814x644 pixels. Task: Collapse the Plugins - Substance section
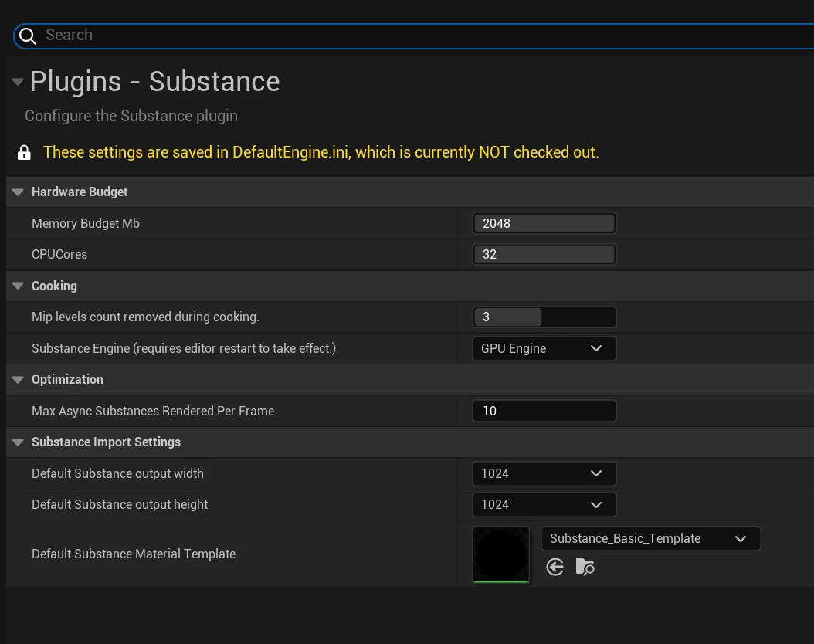click(18, 82)
